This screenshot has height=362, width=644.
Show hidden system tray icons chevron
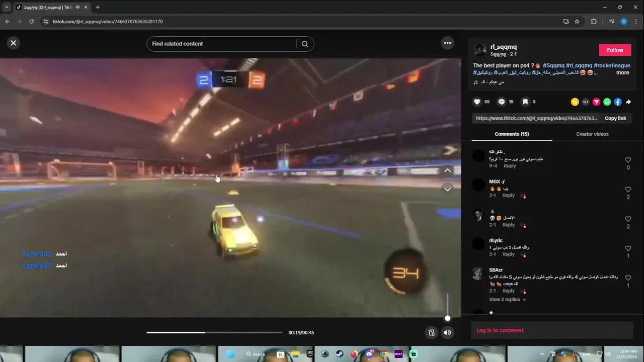[541, 354]
